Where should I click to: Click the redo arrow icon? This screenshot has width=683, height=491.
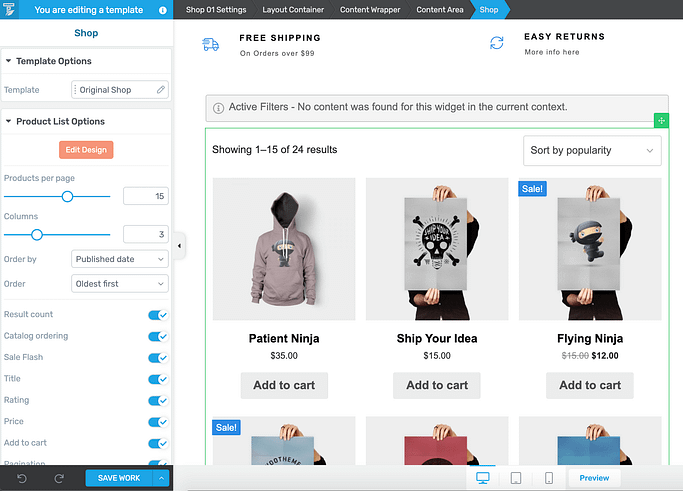[x=59, y=478]
